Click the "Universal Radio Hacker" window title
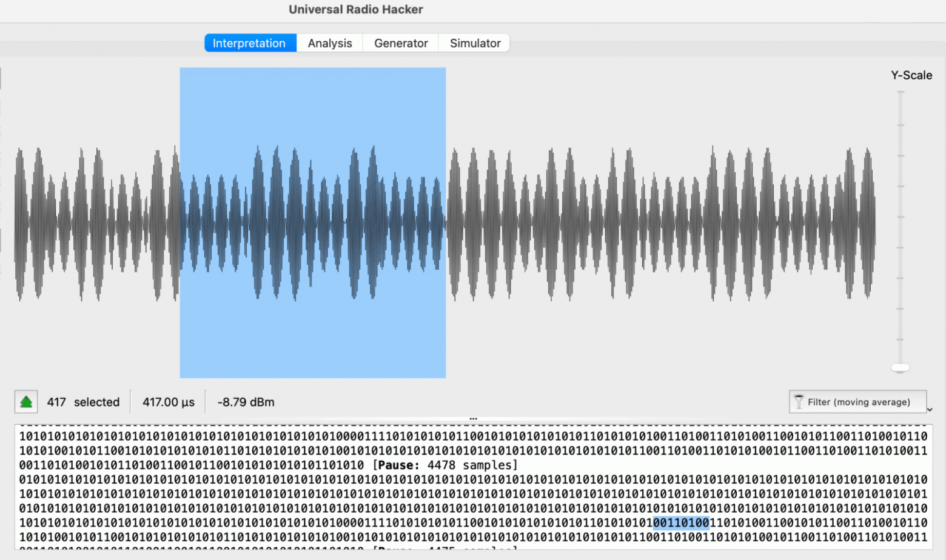 tap(356, 10)
